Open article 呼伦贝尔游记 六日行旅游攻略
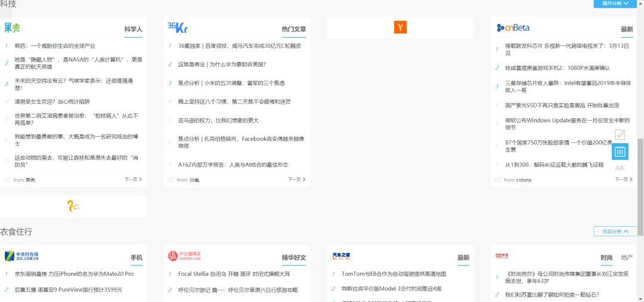The width and height of the screenshot is (644, 302). [238, 289]
